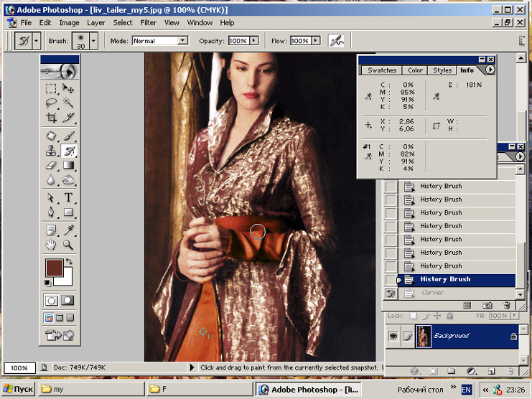Select the Slice tool
The image size is (532, 399).
pyautogui.click(x=68, y=117)
